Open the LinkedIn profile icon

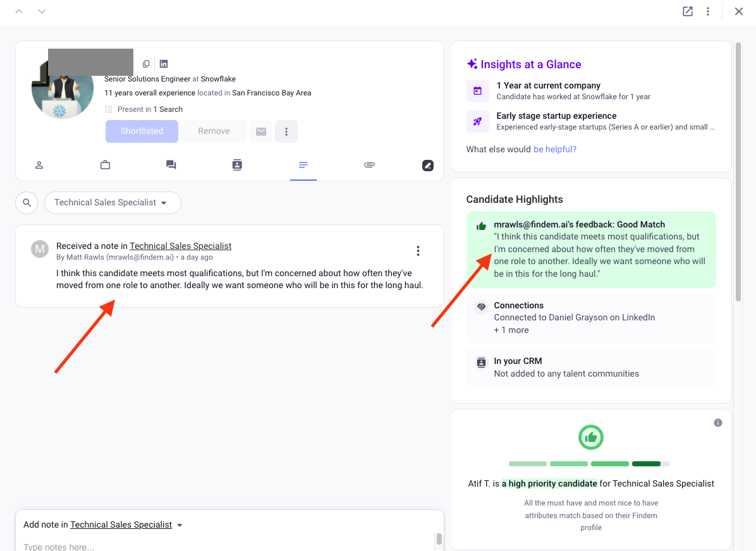click(x=164, y=64)
